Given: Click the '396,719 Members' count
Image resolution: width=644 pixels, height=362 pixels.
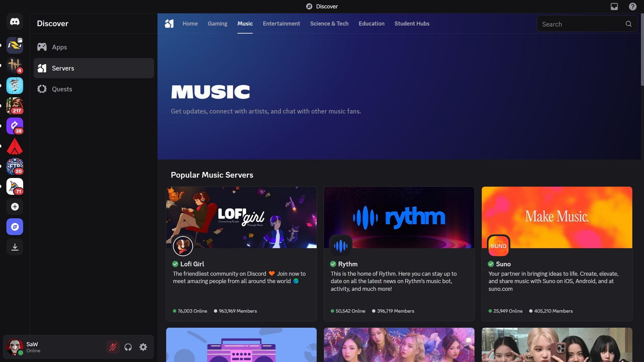Looking at the screenshot, I should [x=396, y=311].
